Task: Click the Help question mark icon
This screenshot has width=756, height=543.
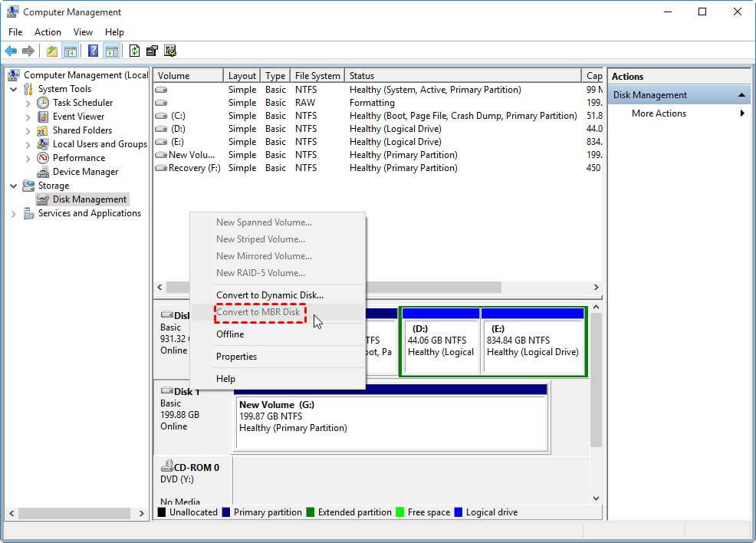Action: coord(94,51)
